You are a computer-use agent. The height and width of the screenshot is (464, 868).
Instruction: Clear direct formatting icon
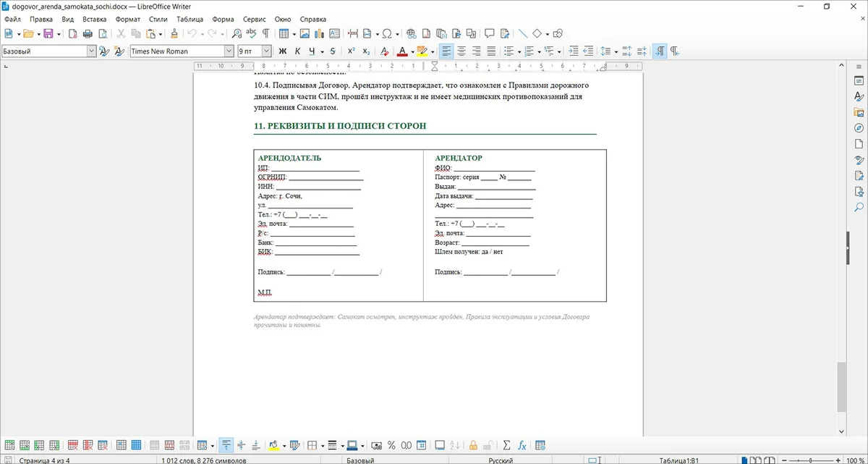384,51
